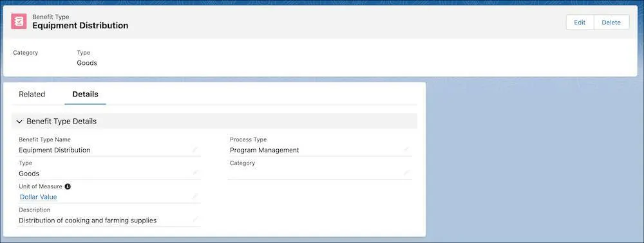This screenshot has height=243, width=644.
Task: Click the 'Description' field label
Action: click(35, 210)
